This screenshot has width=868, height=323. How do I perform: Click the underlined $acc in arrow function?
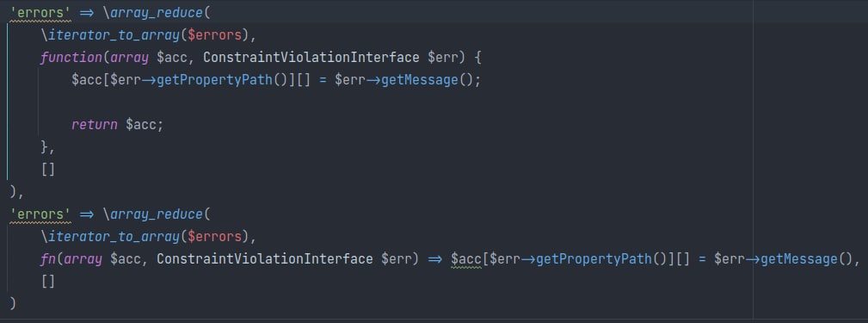(x=466, y=259)
